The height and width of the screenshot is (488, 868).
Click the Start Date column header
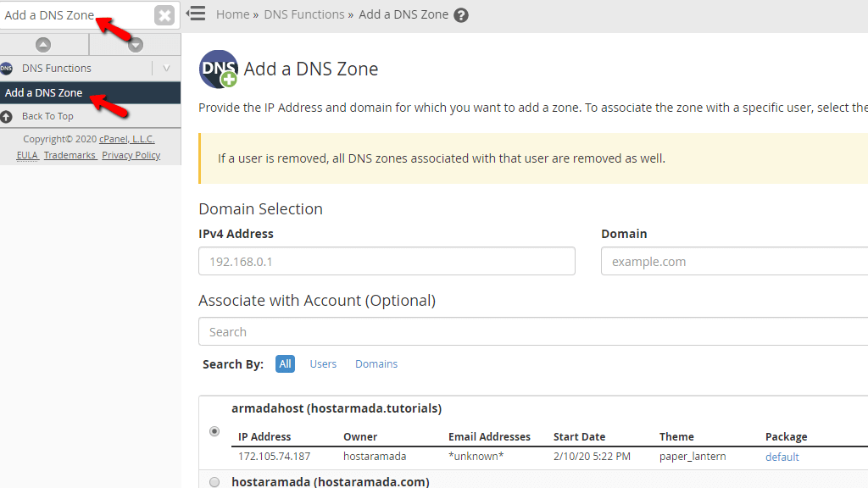click(x=579, y=436)
